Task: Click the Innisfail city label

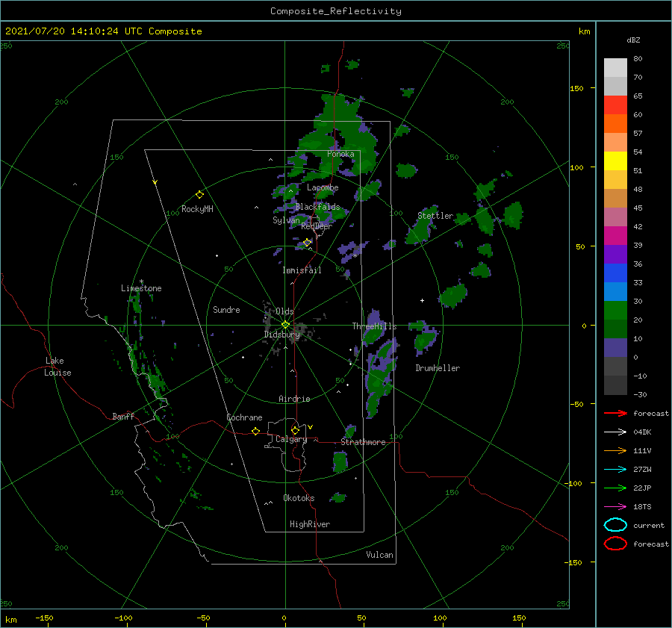Action: (302, 270)
